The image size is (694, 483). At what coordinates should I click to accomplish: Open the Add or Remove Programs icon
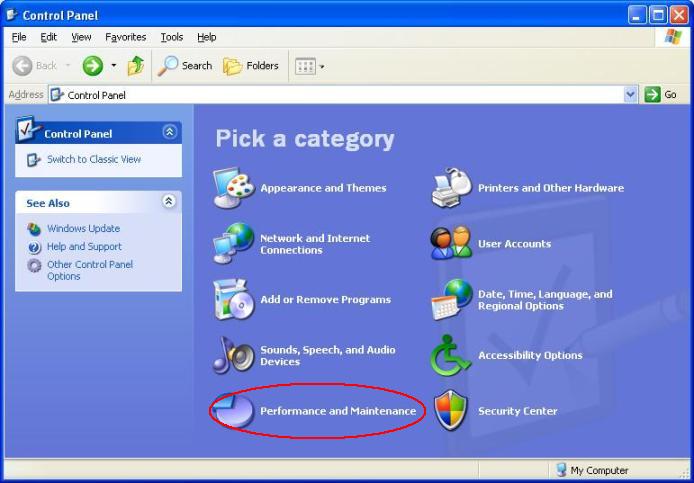click(x=234, y=300)
